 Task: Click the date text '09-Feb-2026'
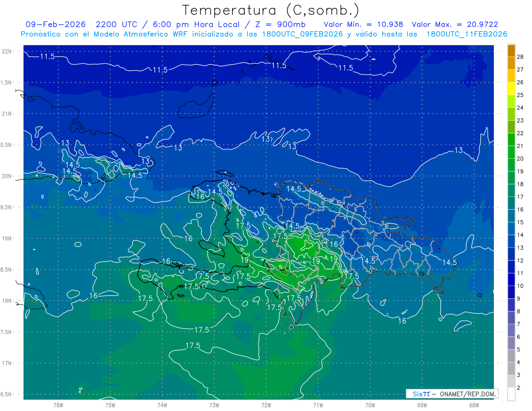point(55,24)
